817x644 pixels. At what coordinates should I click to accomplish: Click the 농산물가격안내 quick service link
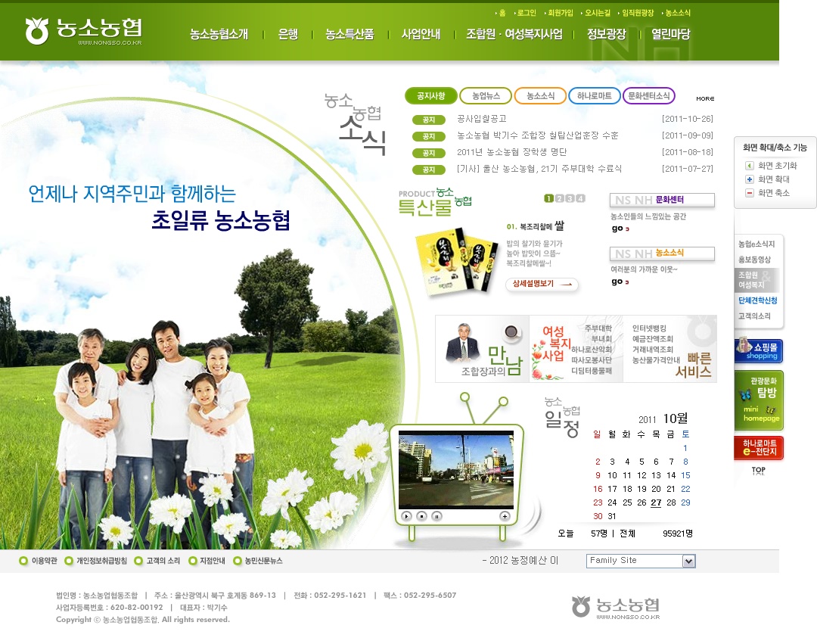(x=656, y=360)
